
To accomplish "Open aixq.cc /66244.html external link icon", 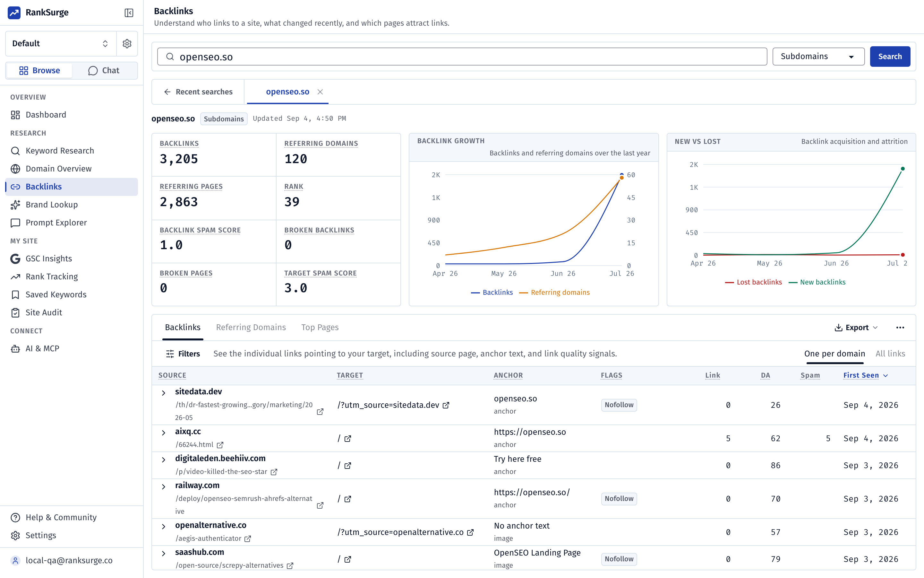I will [x=220, y=445].
